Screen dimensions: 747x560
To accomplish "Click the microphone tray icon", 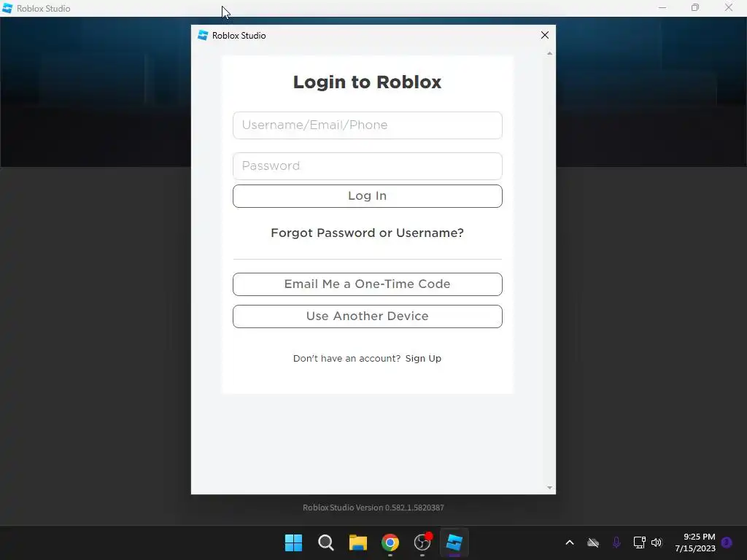I will (x=616, y=542).
